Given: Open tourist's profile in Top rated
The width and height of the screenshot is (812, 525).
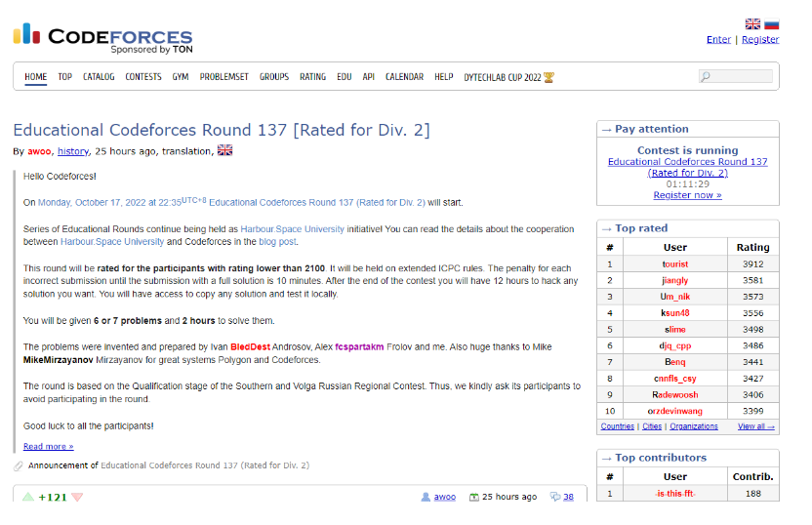Looking at the screenshot, I should pyautogui.click(x=674, y=264).
